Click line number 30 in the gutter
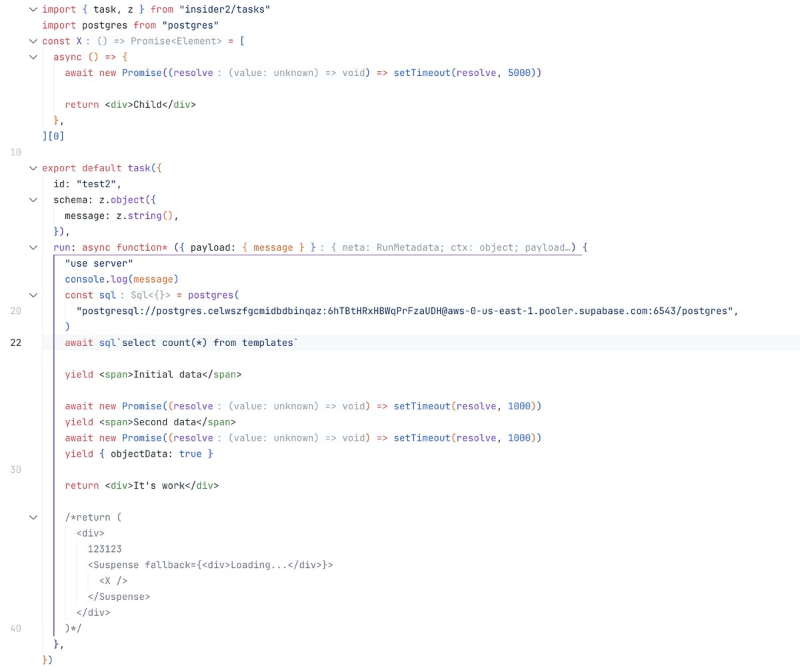This screenshot has width=800, height=672. (15, 469)
